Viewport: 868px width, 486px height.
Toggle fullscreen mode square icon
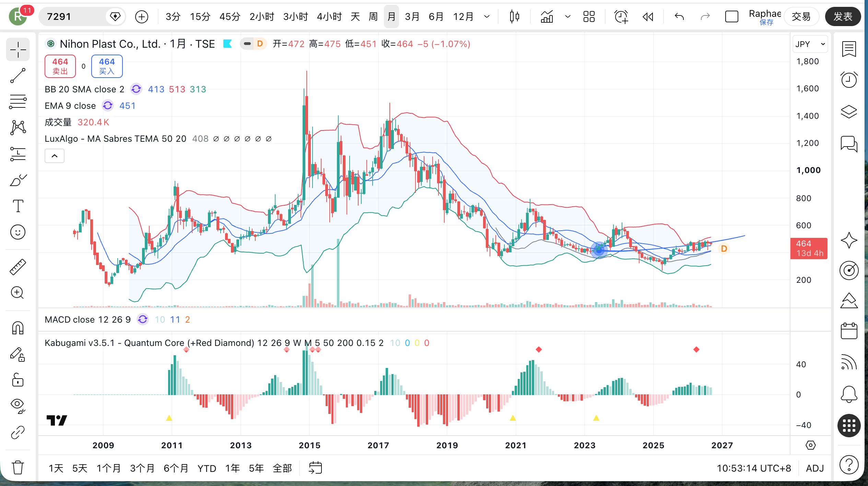[731, 16]
